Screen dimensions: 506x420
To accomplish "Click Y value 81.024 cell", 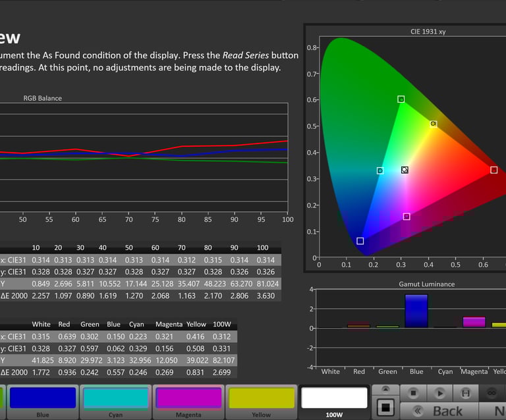I will pyautogui.click(x=267, y=284).
